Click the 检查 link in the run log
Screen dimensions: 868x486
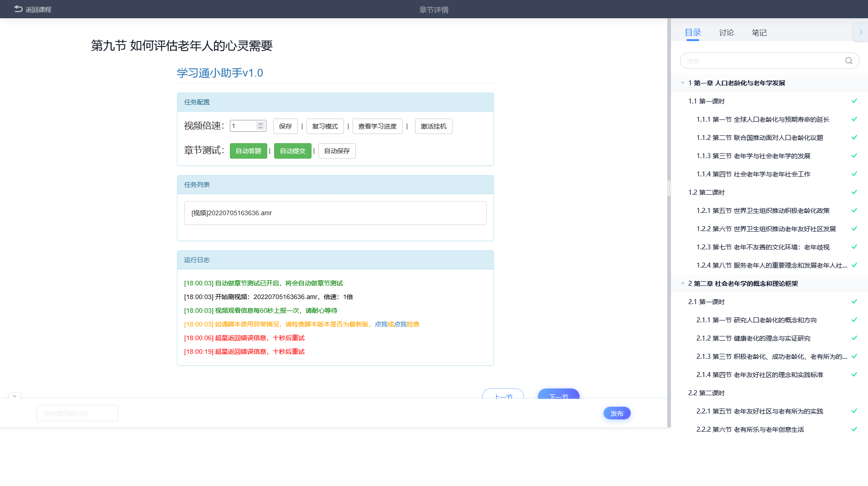pos(414,324)
